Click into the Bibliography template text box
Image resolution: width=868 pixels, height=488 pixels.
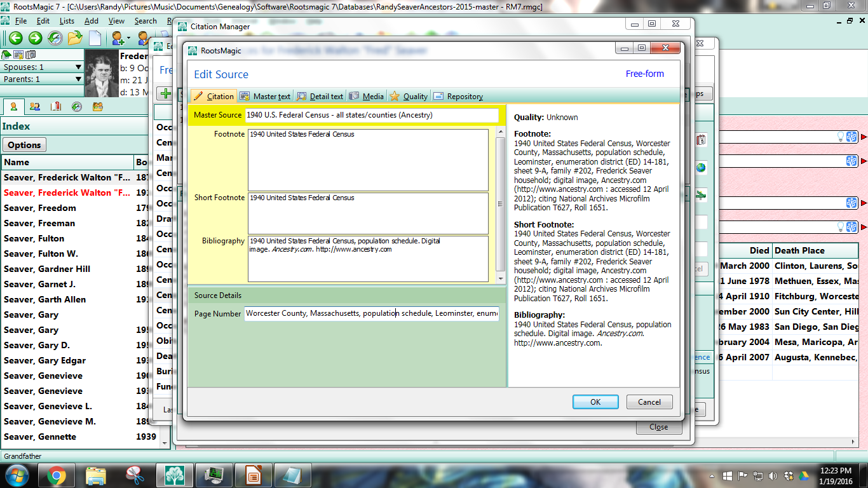coord(368,259)
